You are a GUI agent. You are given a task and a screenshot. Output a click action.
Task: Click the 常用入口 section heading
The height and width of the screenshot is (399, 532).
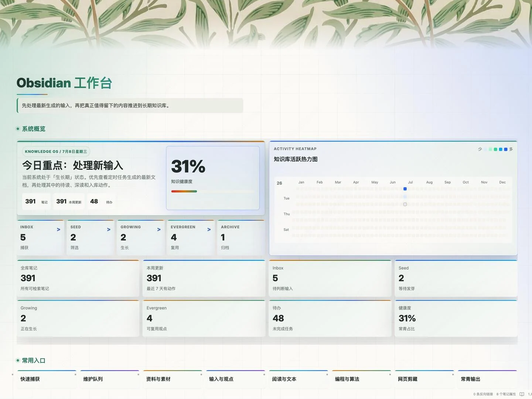pyautogui.click(x=34, y=360)
